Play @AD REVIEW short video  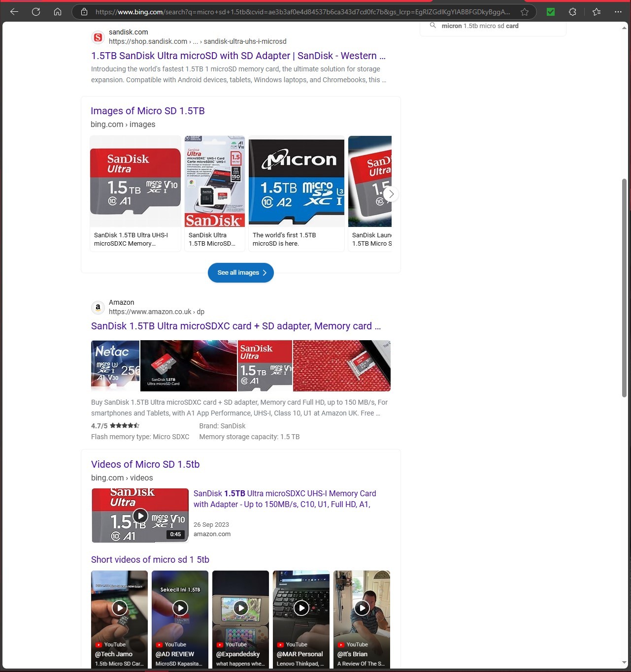click(x=180, y=619)
